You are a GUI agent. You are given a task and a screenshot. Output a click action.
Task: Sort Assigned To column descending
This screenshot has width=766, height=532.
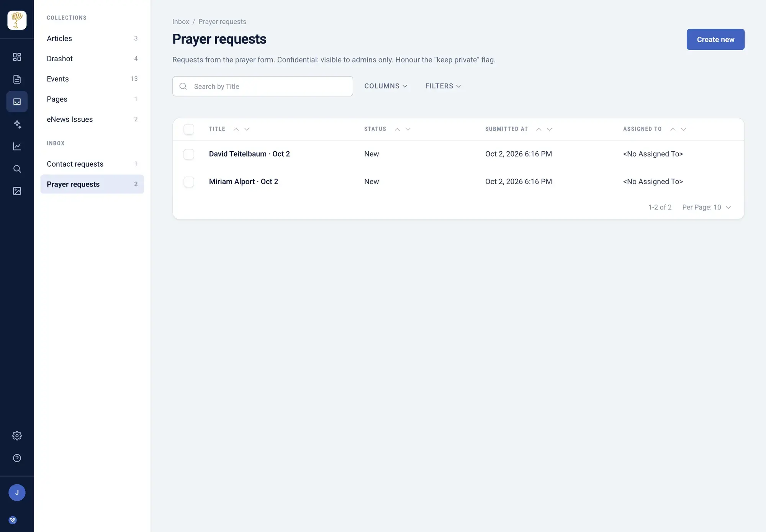(684, 129)
